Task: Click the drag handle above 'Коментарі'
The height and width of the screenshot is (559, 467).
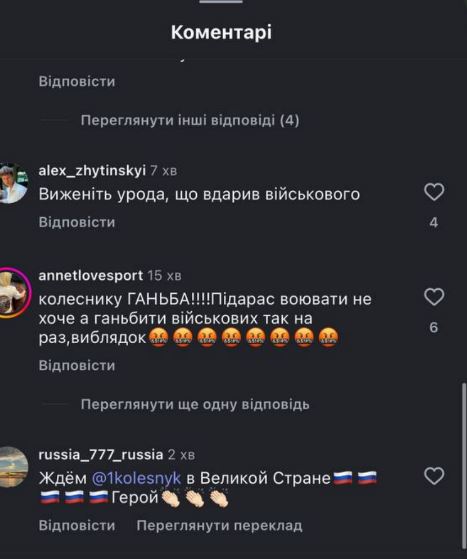Action: tap(221, 1)
